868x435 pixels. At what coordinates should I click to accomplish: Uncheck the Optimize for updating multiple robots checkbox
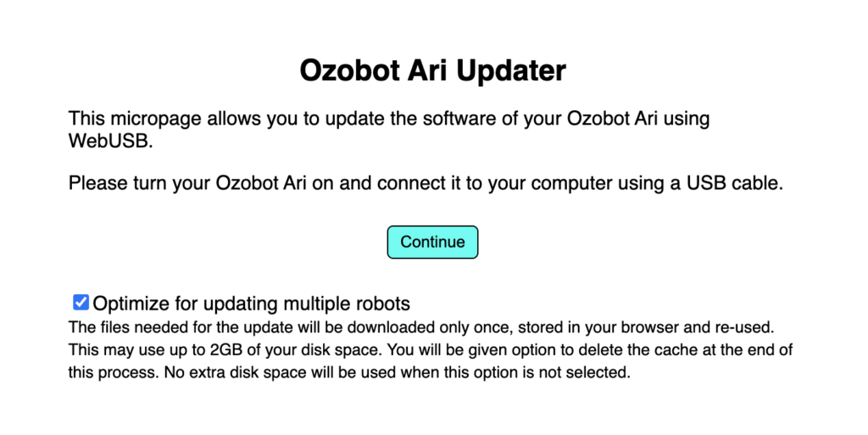click(81, 302)
